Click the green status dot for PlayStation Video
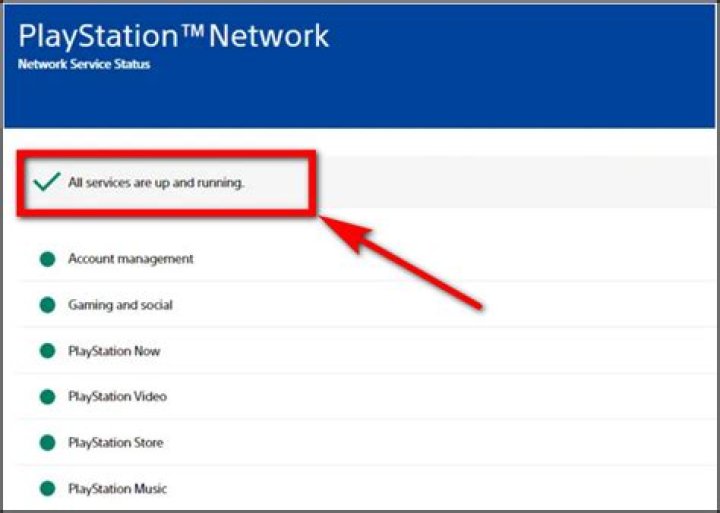Image resolution: width=720 pixels, height=513 pixels. tap(47, 397)
